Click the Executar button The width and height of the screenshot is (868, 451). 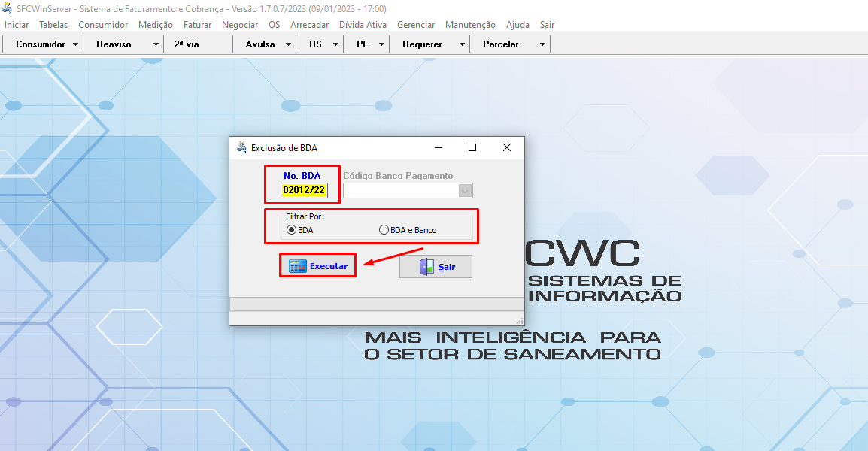click(x=317, y=265)
